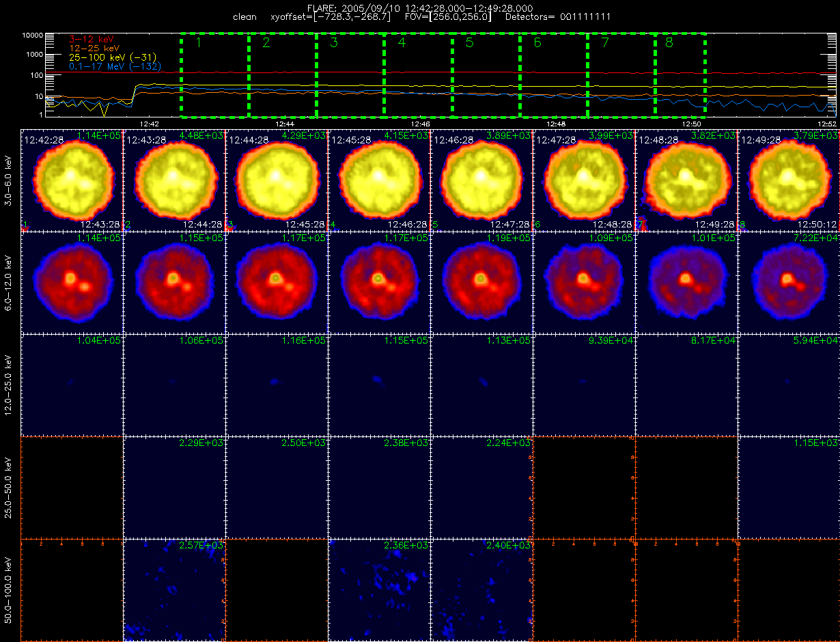Click the 12:52 time axis label
This screenshot has height=642, width=840.
(x=826, y=124)
